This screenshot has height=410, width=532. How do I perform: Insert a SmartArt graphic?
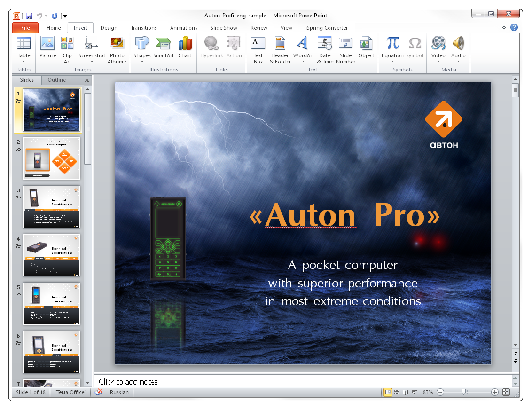click(x=164, y=47)
